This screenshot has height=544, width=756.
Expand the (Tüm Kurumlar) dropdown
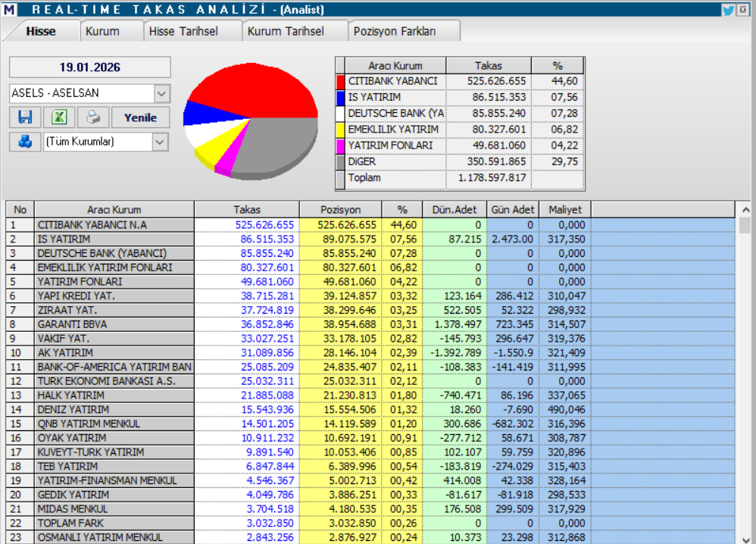coord(161,142)
